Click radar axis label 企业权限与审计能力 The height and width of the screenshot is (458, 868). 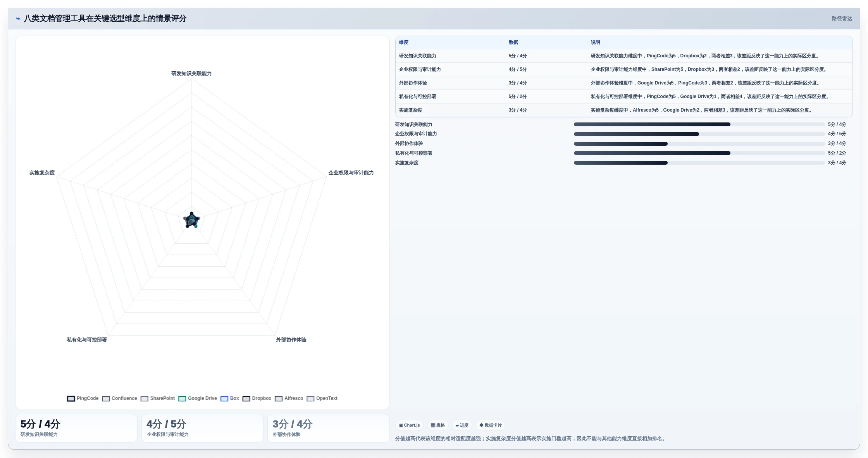351,173
